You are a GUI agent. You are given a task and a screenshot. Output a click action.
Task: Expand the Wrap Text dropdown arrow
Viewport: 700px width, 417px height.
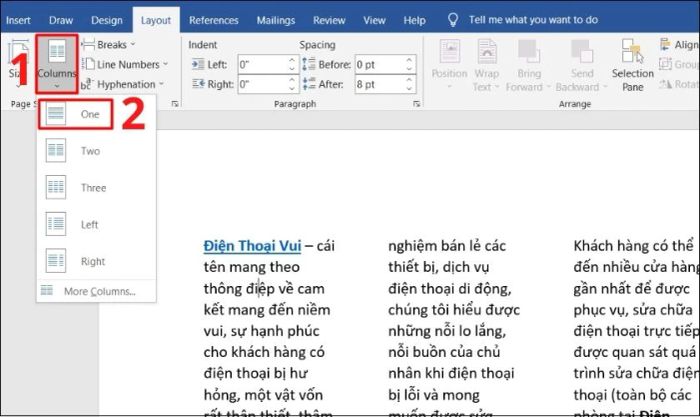497,87
